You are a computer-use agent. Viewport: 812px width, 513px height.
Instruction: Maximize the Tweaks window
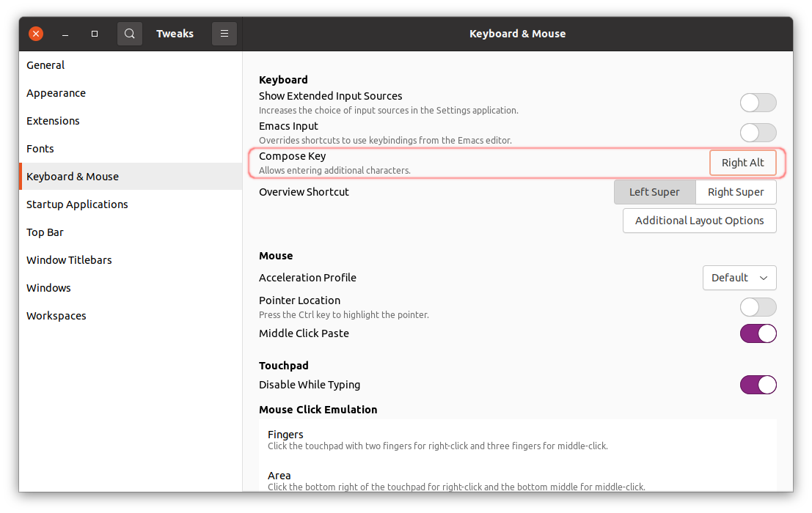click(94, 34)
